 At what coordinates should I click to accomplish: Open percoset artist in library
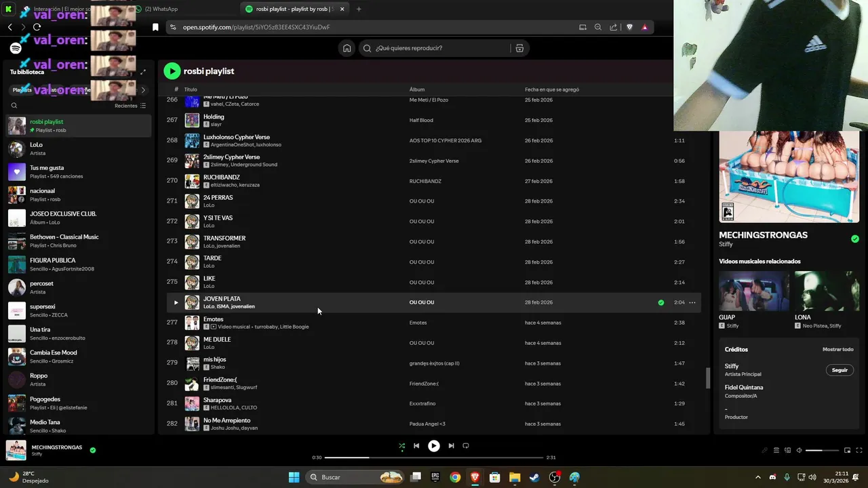[79, 287]
